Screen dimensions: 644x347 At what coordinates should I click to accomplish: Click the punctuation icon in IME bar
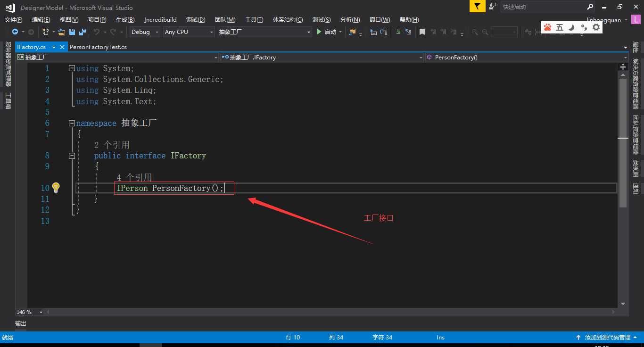click(583, 27)
